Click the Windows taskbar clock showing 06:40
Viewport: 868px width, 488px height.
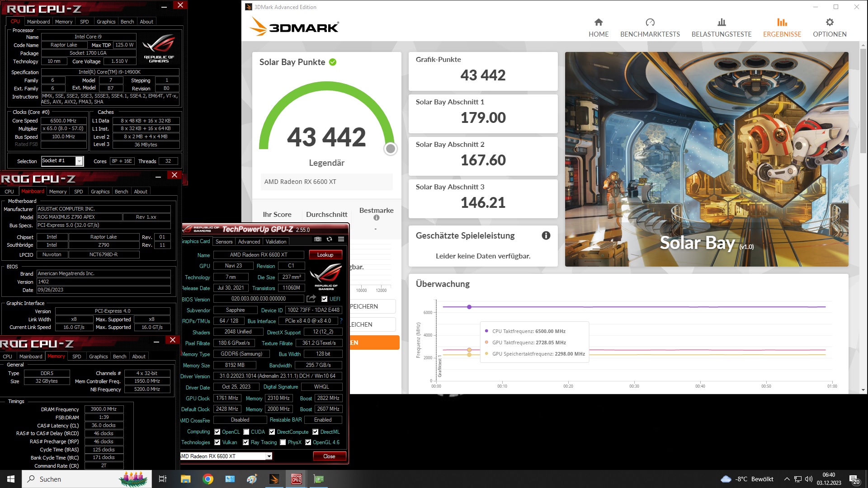829,479
